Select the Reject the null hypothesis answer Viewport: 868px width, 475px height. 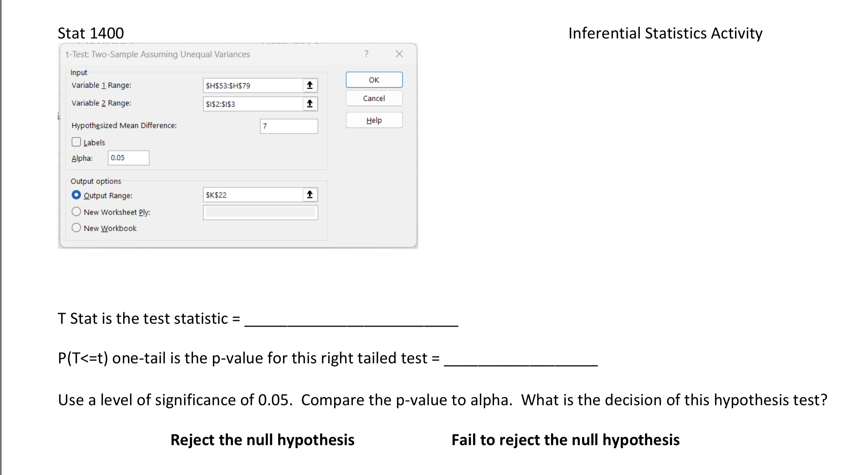coord(262,439)
